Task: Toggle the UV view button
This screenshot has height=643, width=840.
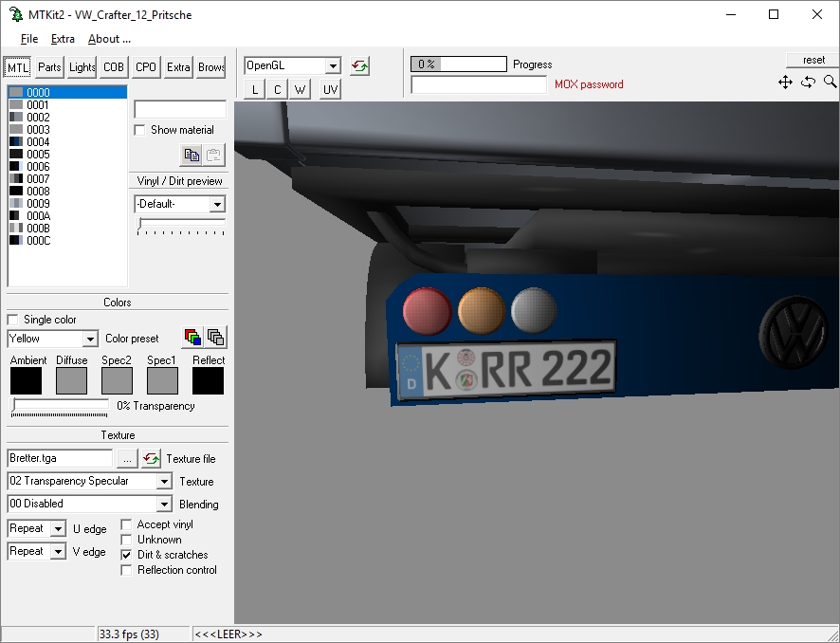Action: [330, 89]
